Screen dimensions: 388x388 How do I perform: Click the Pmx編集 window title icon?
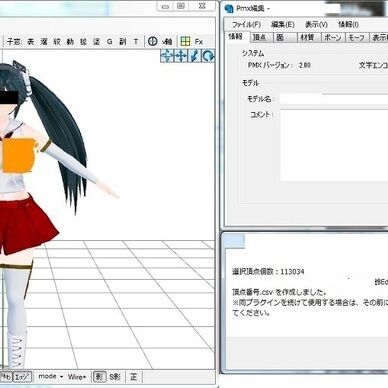229,9
